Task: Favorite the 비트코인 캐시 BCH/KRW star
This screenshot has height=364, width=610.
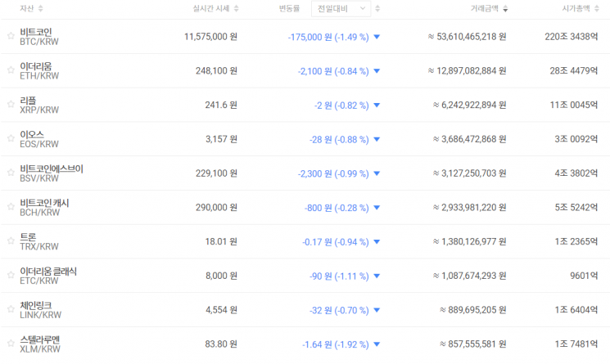Action: pos(11,207)
